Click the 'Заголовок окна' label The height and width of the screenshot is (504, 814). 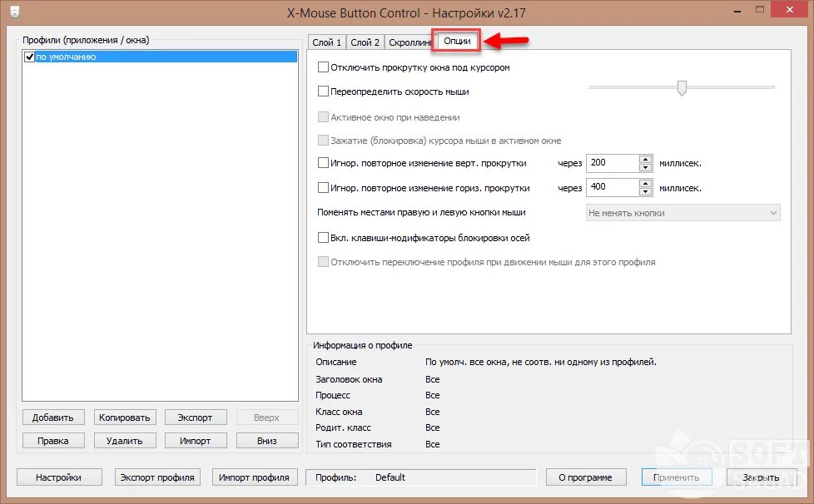click(349, 379)
